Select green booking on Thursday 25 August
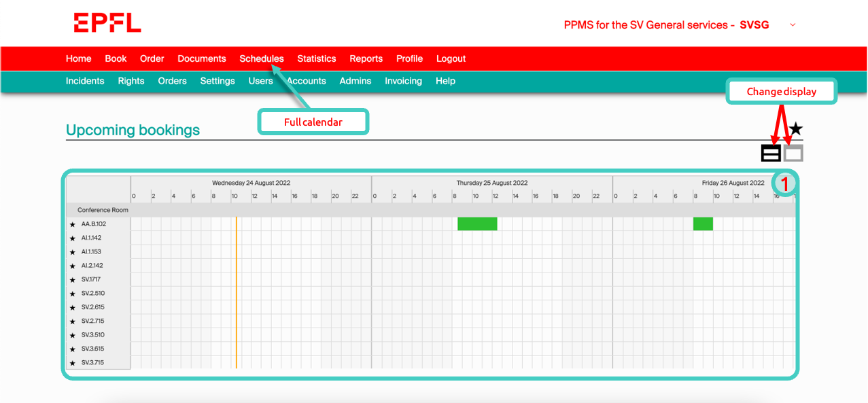Viewport: 868px width, 403px height. [477, 224]
